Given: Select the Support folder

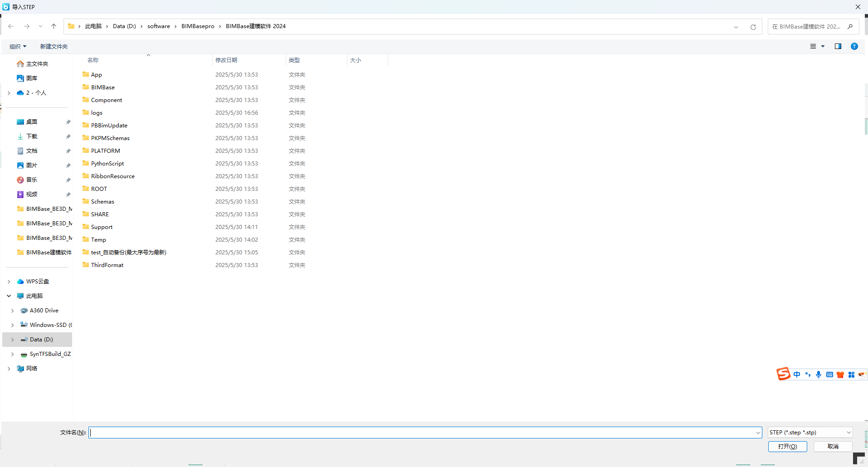Looking at the screenshot, I should [102, 227].
